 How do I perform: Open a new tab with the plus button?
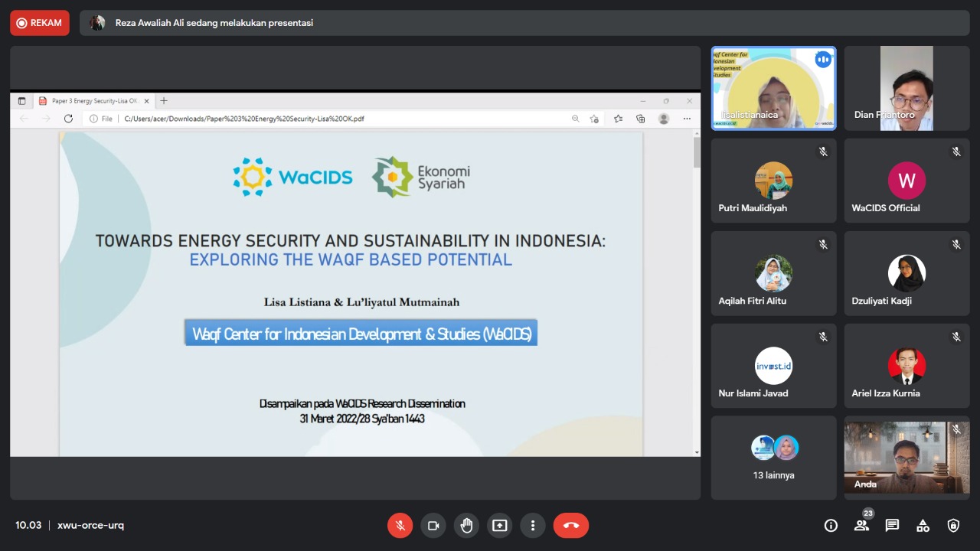(x=163, y=100)
